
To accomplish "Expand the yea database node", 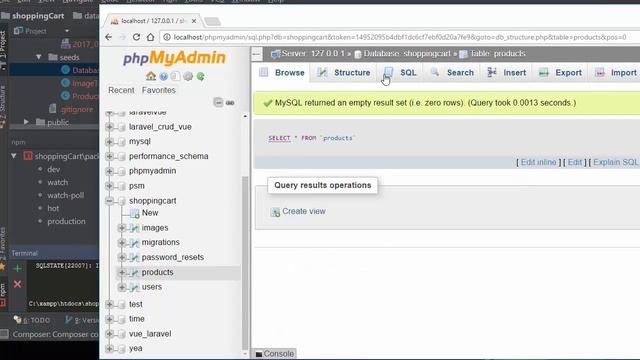I will point(109,349).
